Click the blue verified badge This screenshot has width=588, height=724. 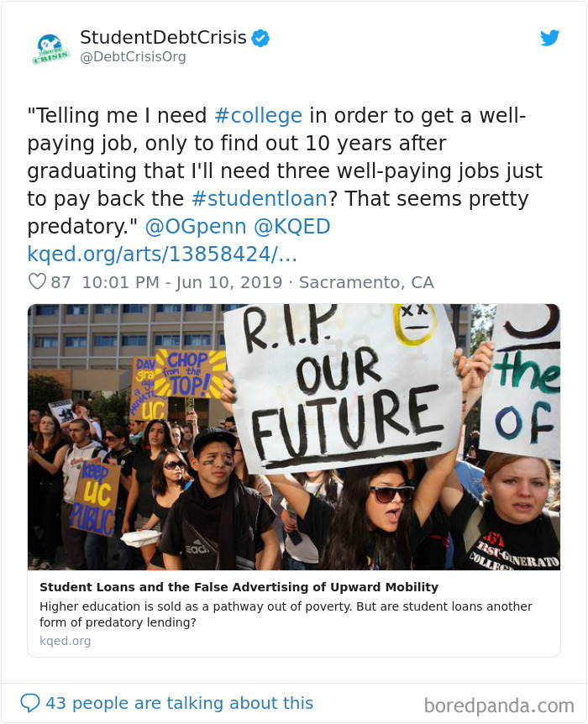(260, 37)
